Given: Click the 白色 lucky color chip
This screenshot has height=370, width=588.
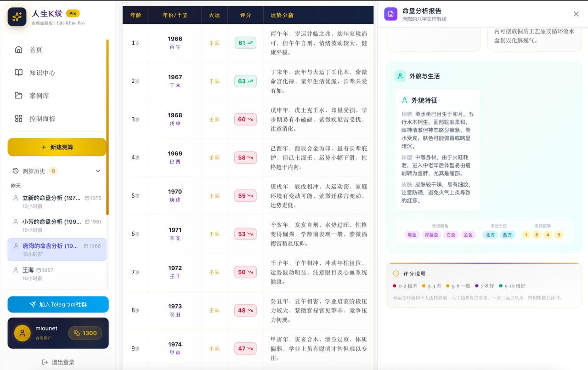Looking at the screenshot, I should click(x=451, y=235).
